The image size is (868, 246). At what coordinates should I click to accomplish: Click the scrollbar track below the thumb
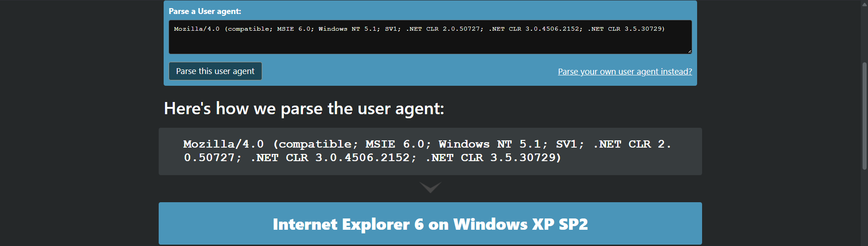864,208
